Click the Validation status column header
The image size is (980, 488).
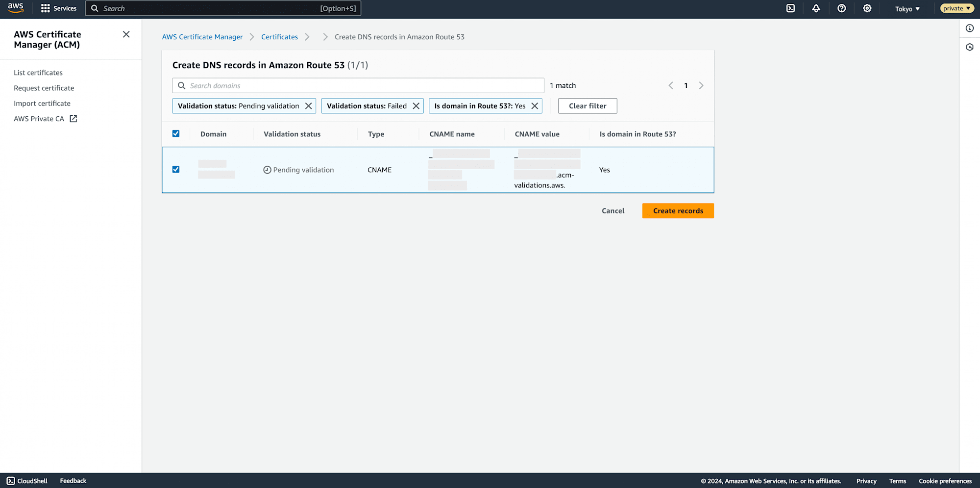pyautogui.click(x=292, y=134)
